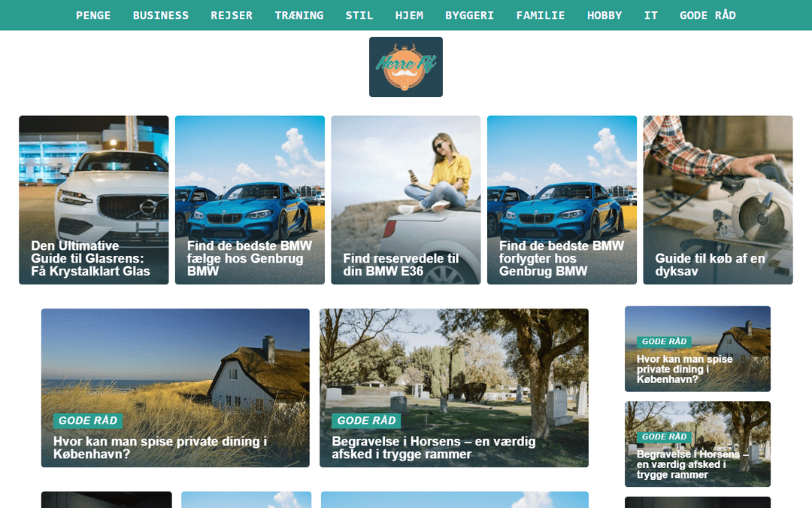Select HOBBY in the top navigation

click(604, 16)
